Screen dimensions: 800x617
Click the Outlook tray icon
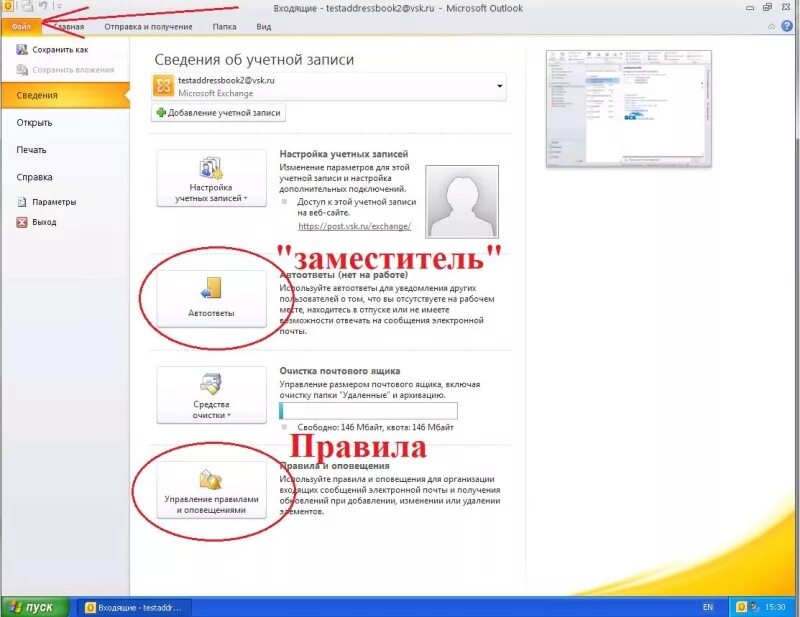click(741, 607)
